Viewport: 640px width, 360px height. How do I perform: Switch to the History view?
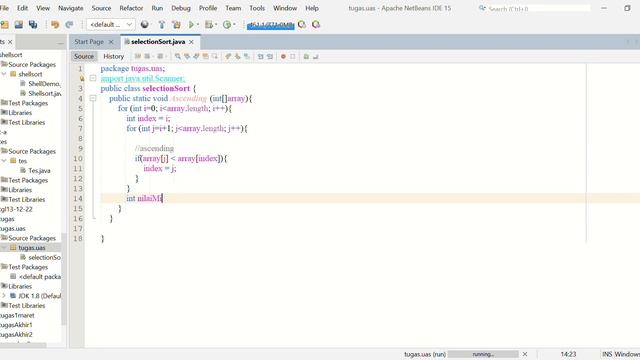tap(113, 56)
